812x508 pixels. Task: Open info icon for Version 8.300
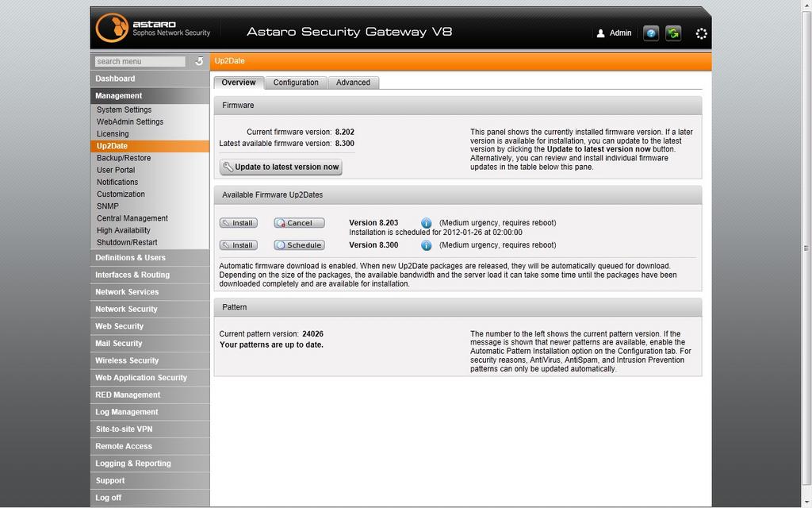[x=426, y=245]
